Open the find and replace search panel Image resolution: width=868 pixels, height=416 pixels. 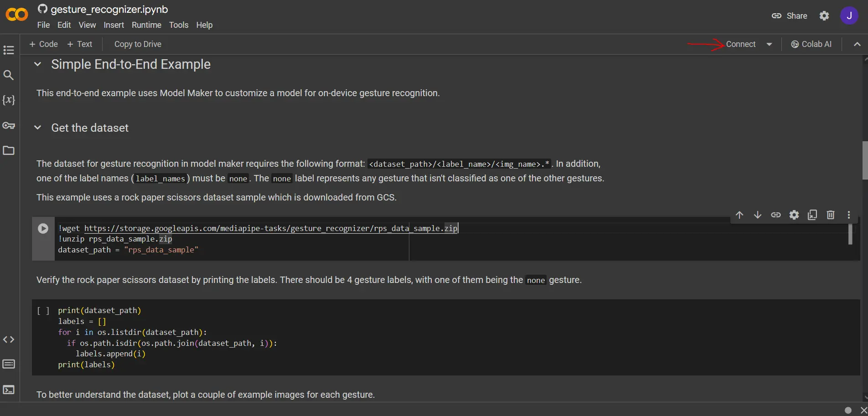9,75
